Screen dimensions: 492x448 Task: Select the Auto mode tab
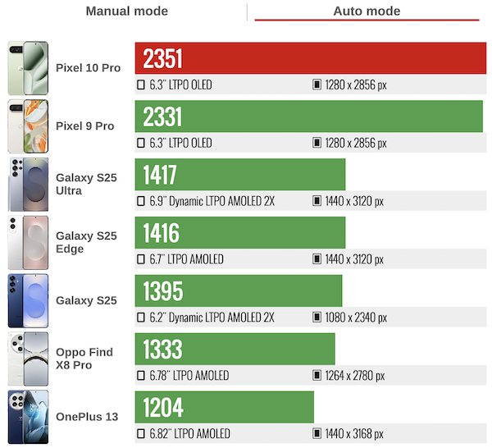pyautogui.click(x=367, y=11)
